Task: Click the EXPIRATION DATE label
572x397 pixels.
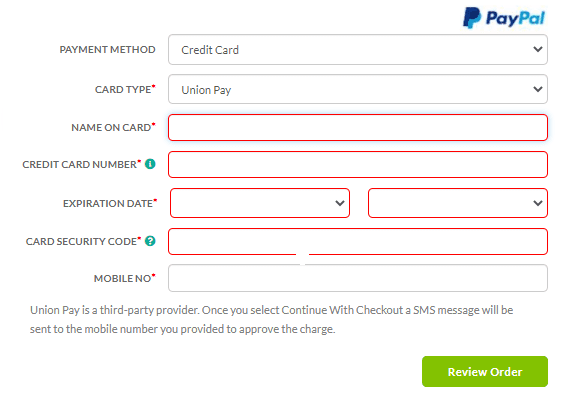Action: pos(108,203)
